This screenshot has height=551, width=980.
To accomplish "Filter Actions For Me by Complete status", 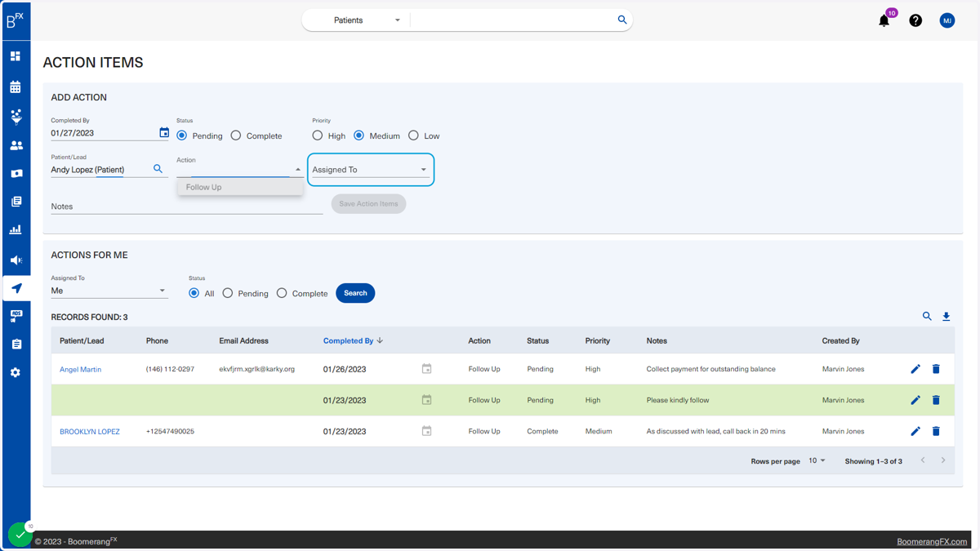I will pos(282,293).
